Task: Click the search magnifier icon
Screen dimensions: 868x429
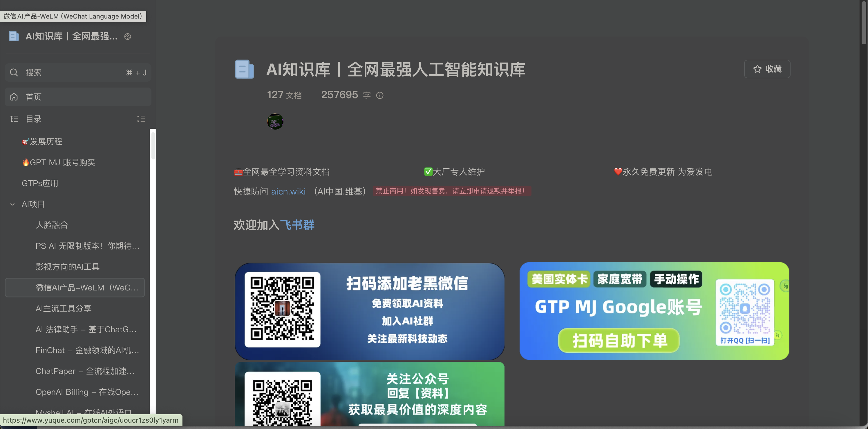Action: coord(14,72)
